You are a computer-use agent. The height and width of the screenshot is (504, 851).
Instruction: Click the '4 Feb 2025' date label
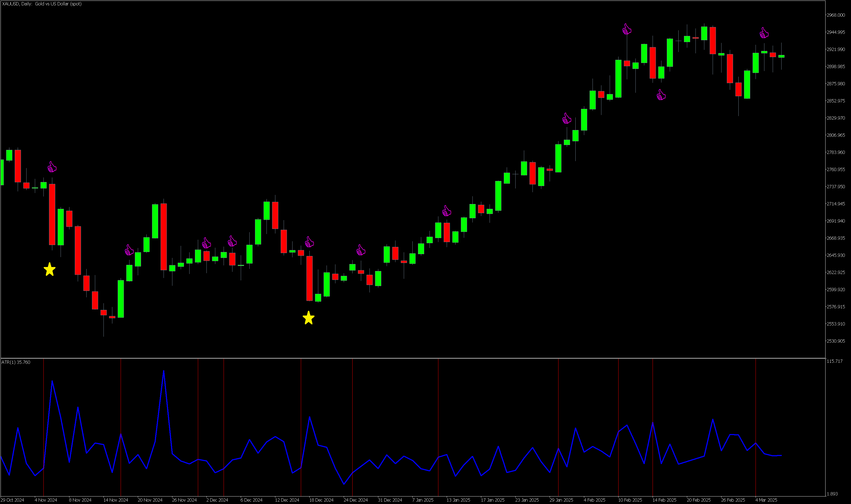point(595,500)
